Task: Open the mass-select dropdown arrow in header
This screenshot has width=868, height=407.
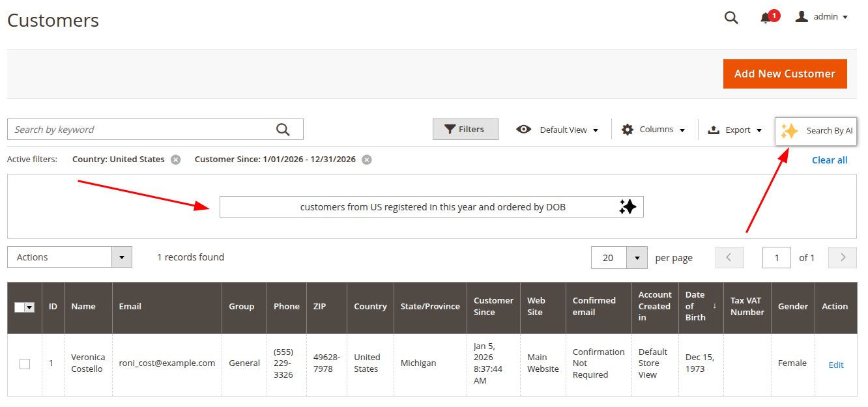Action: click(30, 307)
